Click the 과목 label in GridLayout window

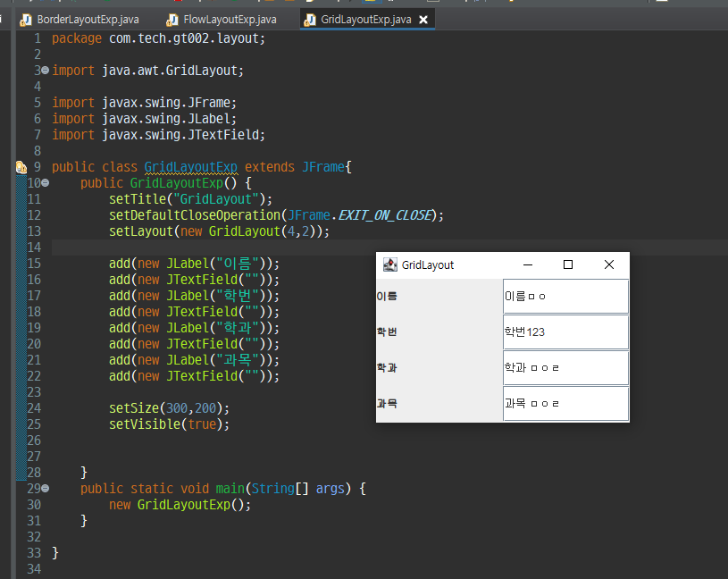click(387, 404)
